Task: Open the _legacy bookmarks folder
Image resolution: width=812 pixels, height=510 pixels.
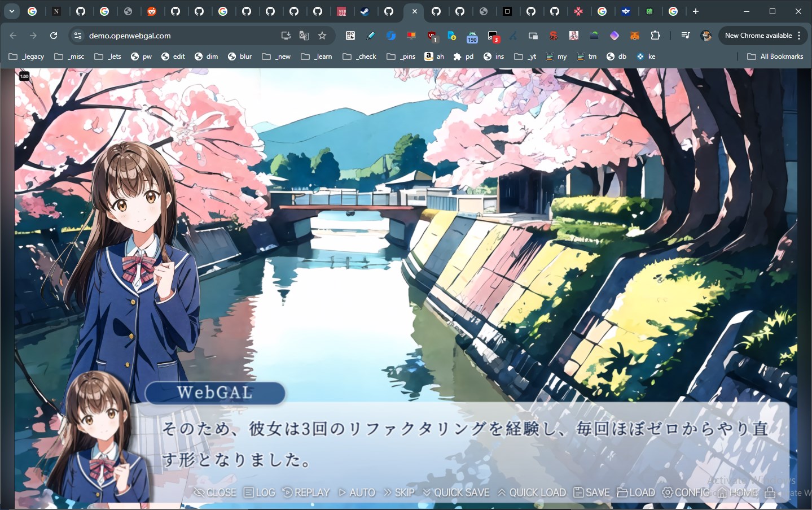Action: coord(27,56)
